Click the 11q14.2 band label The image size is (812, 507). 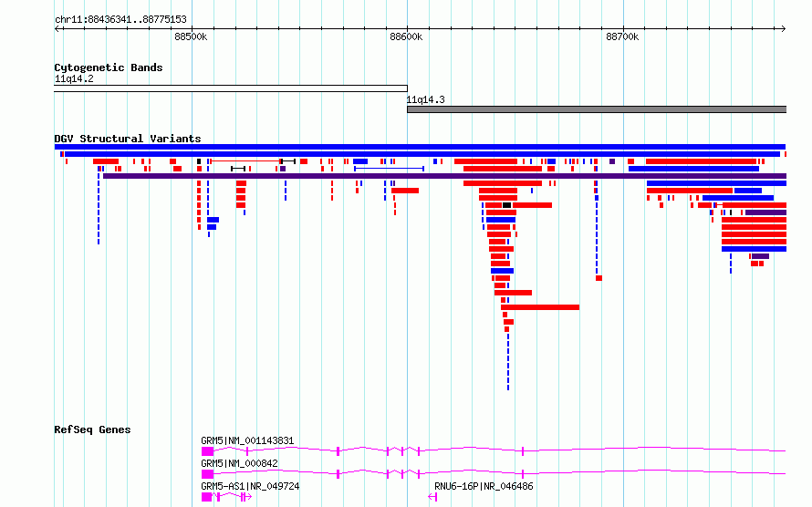pyautogui.click(x=74, y=78)
